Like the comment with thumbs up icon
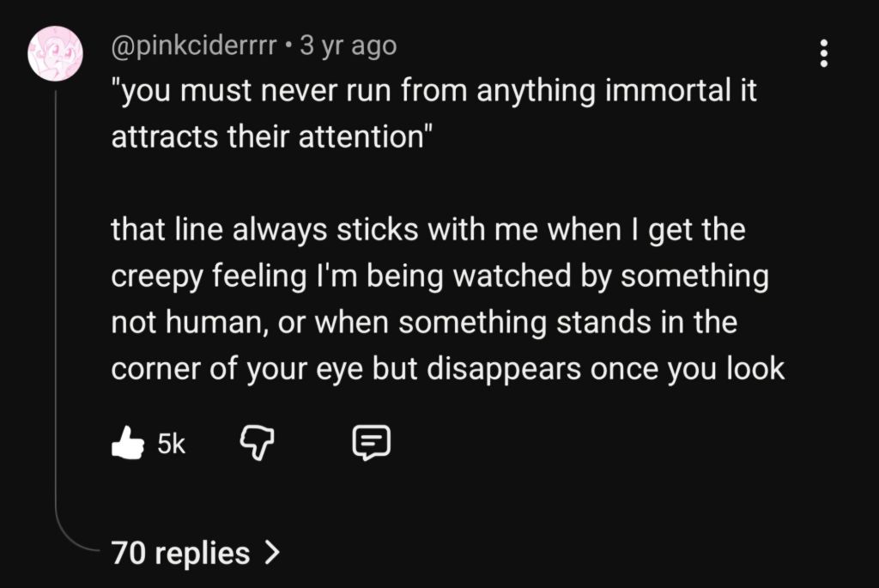This screenshot has height=588, width=879. (x=127, y=443)
